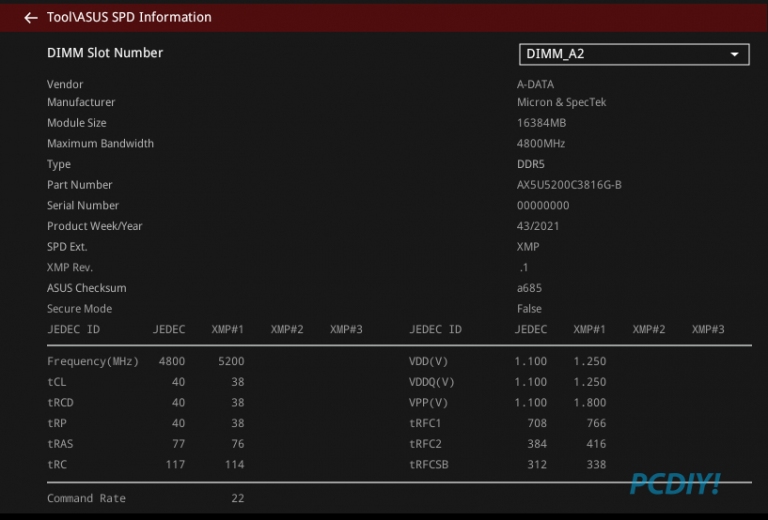Click the dropdown arrow beside DIMM_A2
Screen dimensions: 768x520
click(x=734, y=54)
